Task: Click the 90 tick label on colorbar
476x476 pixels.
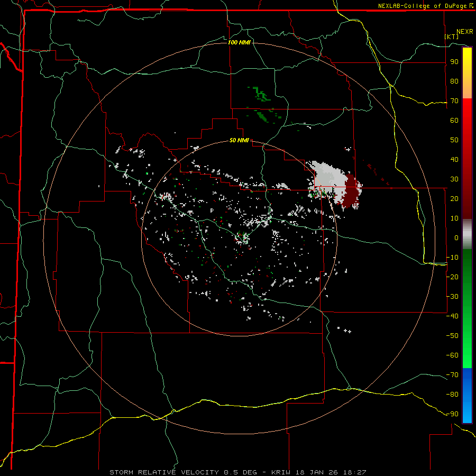Action: coord(454,62)
